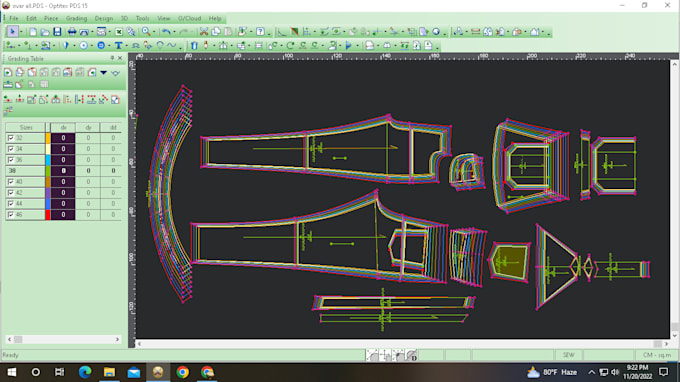
Task: Toggle the checkbox for size 40
Action: 11,182
